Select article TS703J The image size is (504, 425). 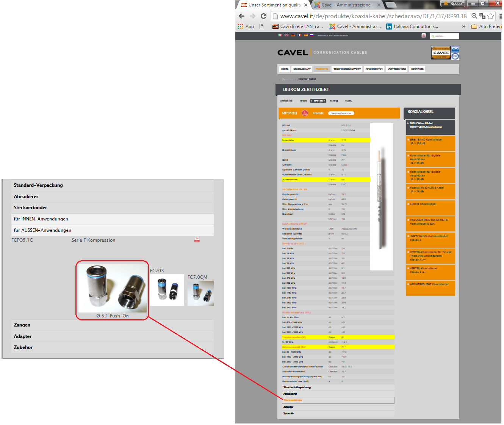[333, 101]
